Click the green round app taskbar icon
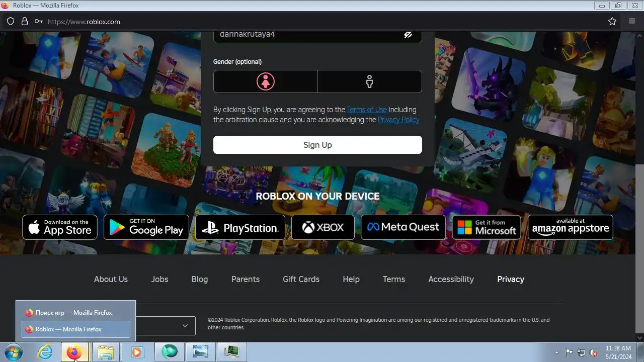644x362 pixels. point(170,352)
